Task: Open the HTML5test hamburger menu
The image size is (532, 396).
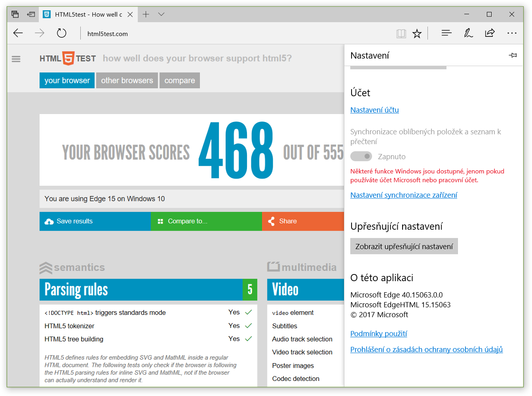Action: [16, 59]
